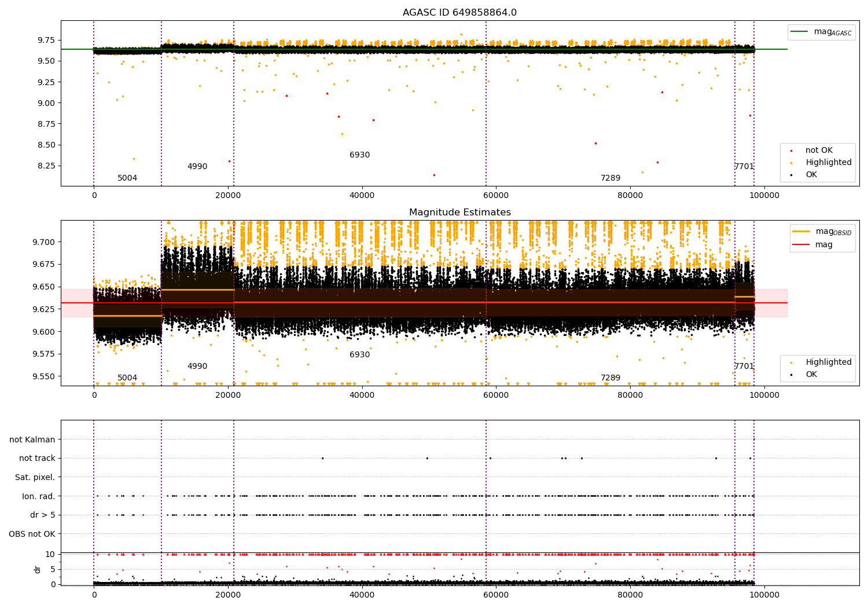This screenshot has width=868, height=608.
Task: Click OBSID label 5004 in the top plot
Action: coord(127,178)
